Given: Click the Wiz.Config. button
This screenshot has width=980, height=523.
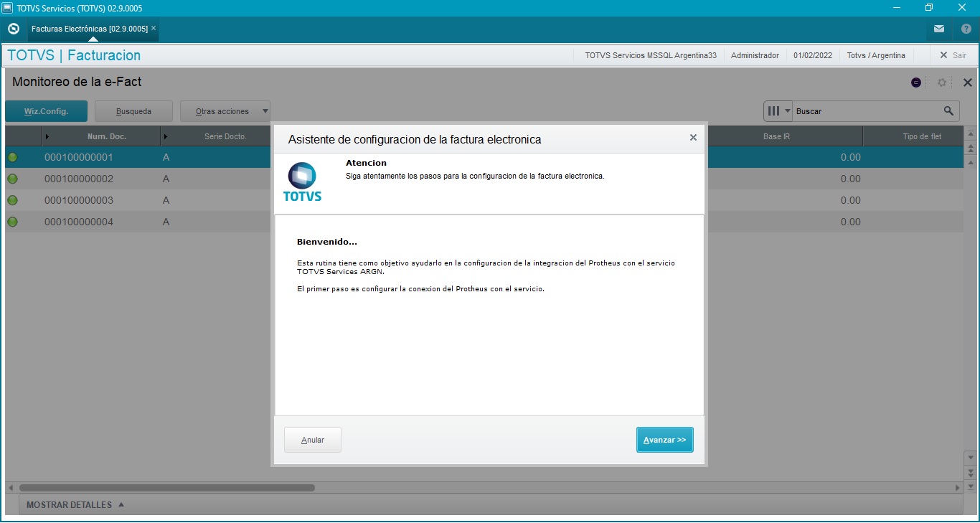Looking at the screenshot, I should point(46,111).
